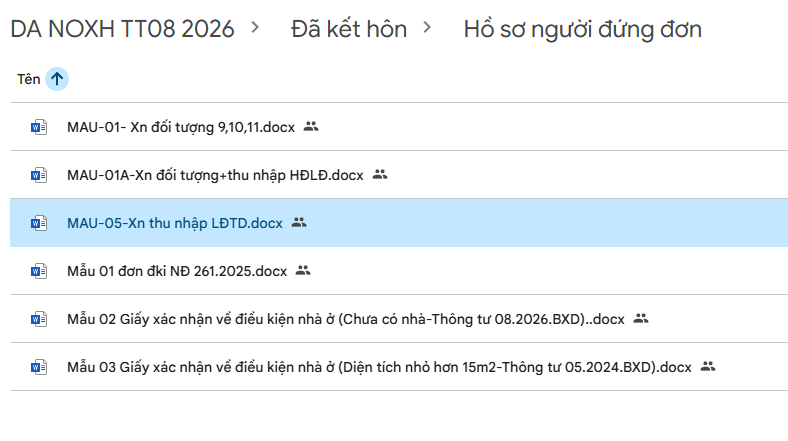Go to DA NOXH TT08 2026 folder
Viewport: 788px width, 441px height.
coord(122,29)
